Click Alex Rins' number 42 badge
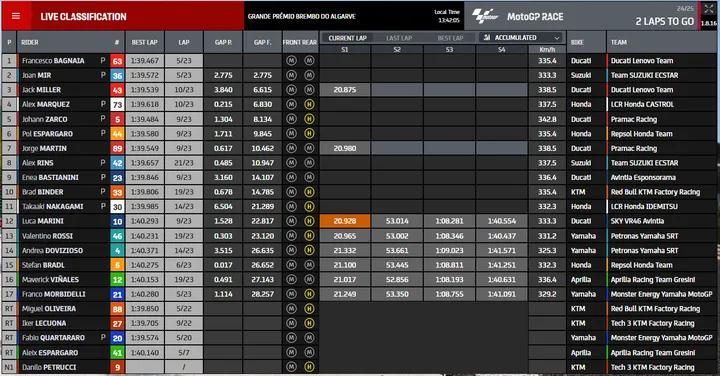The image size is (720, 376). pyautogui.click(x=118, y=163)
